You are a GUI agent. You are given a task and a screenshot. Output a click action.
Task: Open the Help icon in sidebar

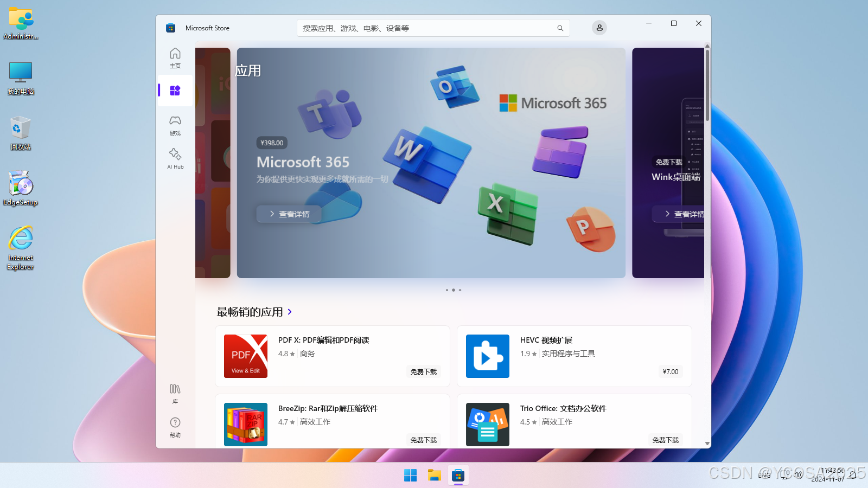click(x=175, y=427)
